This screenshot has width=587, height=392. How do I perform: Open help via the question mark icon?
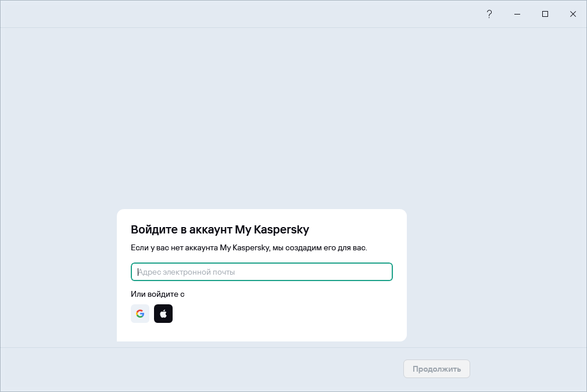pyautogui.click(x=489, y=14)
